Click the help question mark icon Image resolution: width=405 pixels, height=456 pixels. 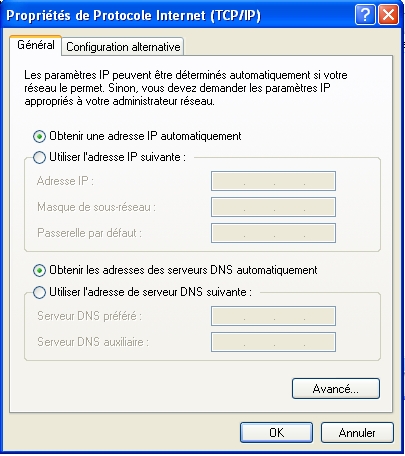pyautogui.click(x=365, y=15)
